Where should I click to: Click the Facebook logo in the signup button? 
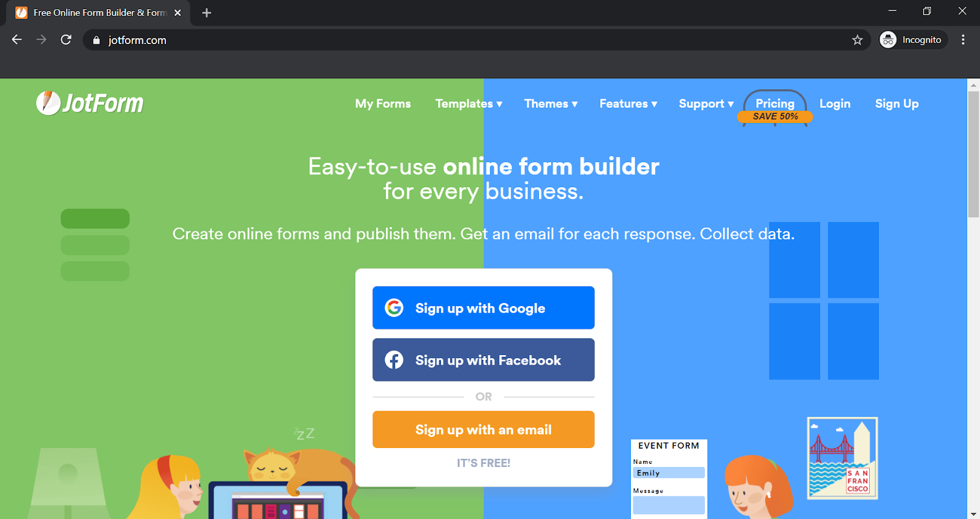pyautogui.click(x=394, y=360)
